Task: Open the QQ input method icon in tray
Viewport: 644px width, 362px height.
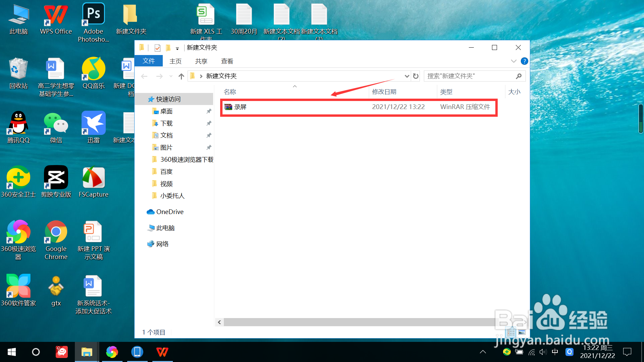Action: click(x=569, y=352)
